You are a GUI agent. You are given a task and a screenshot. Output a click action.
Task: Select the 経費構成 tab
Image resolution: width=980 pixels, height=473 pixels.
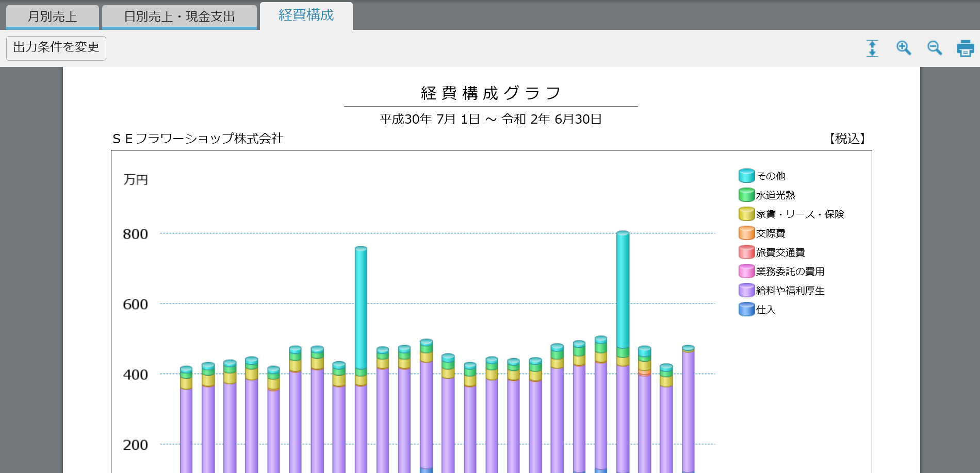point(306,15)
